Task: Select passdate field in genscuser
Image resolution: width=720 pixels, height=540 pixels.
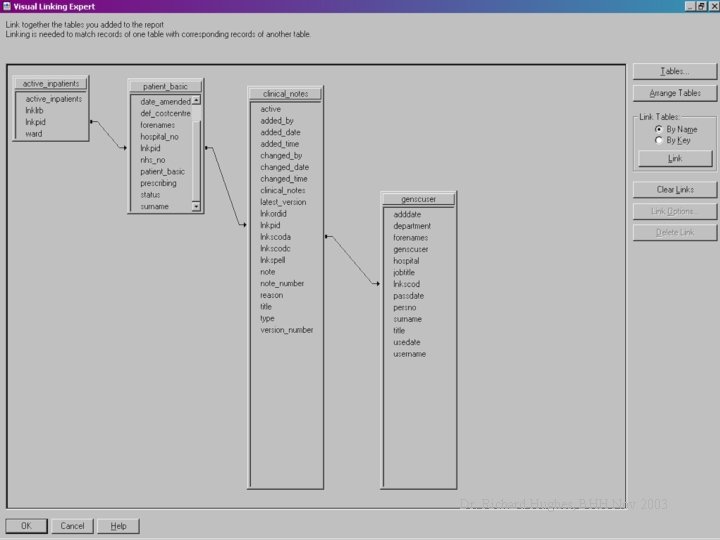Action: (x=408, y=296)
